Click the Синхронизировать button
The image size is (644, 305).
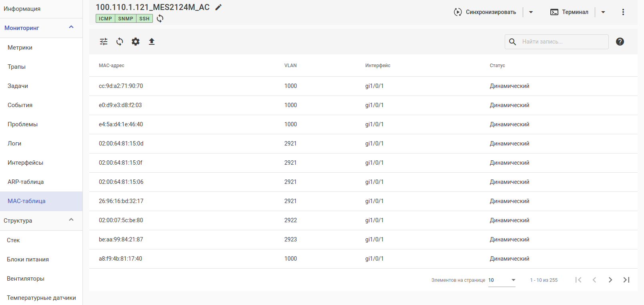coord(485,12)
